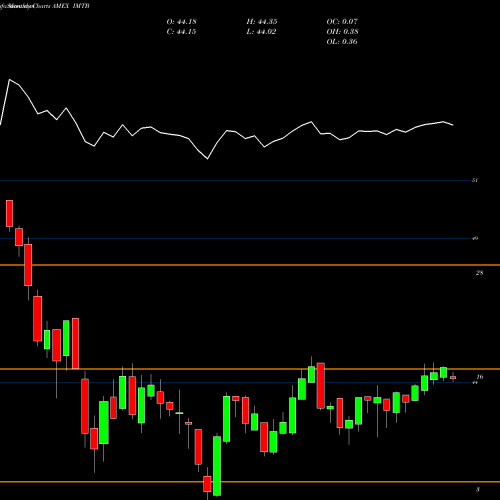Click the "16" orange level label

tap(480, 377)
